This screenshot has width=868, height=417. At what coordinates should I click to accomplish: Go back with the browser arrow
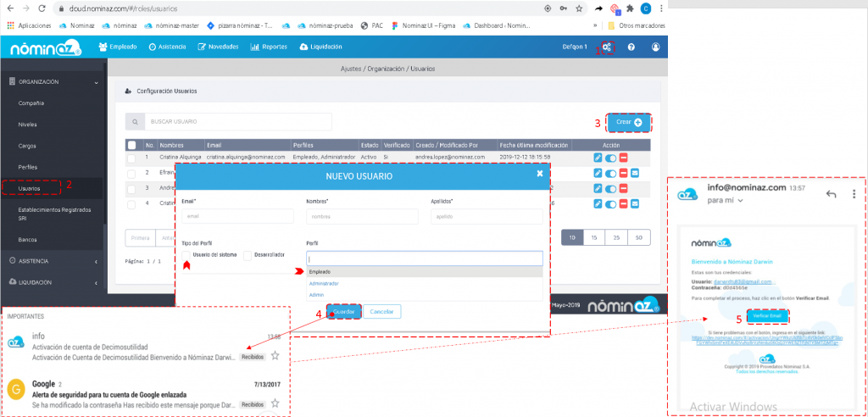click(10, 8)
